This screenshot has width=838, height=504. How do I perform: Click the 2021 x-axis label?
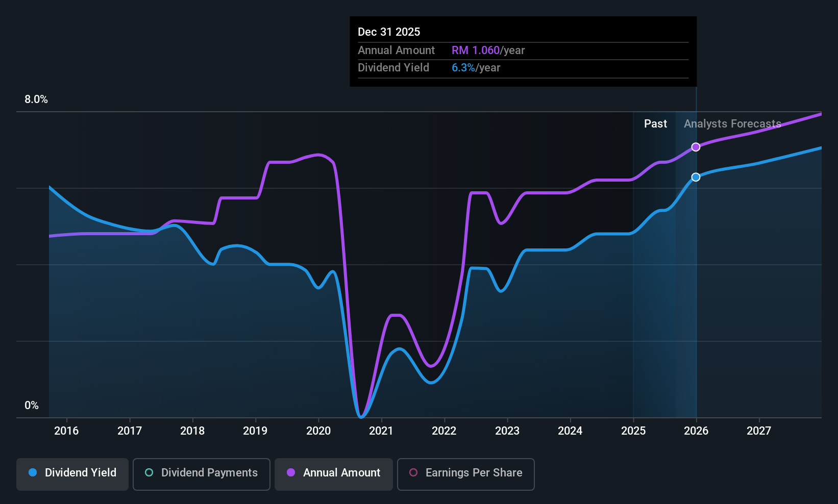click(381, 431)
